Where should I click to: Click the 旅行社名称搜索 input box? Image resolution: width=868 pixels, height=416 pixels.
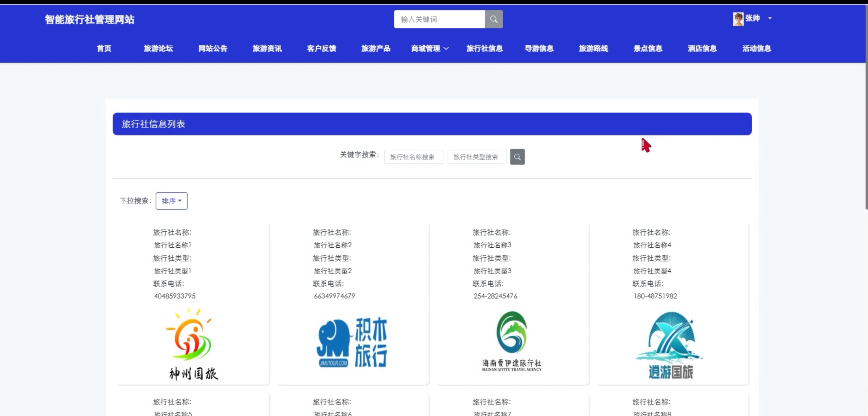(x=413, y=157)
